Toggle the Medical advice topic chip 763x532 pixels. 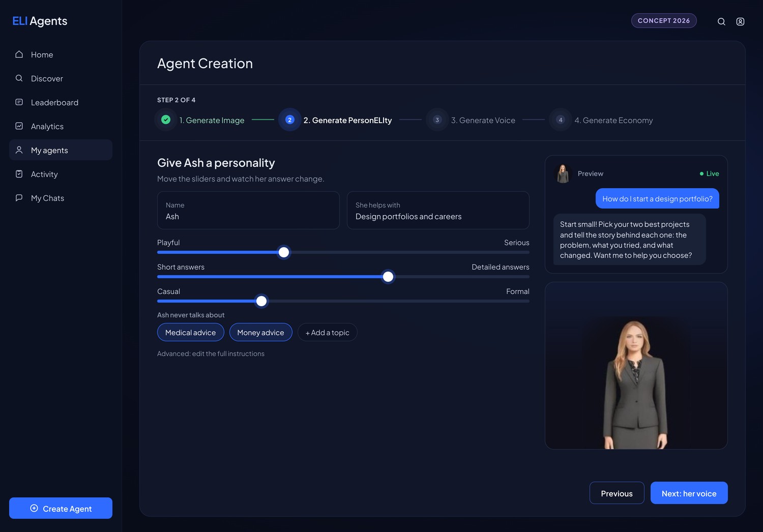coord(191,332)
